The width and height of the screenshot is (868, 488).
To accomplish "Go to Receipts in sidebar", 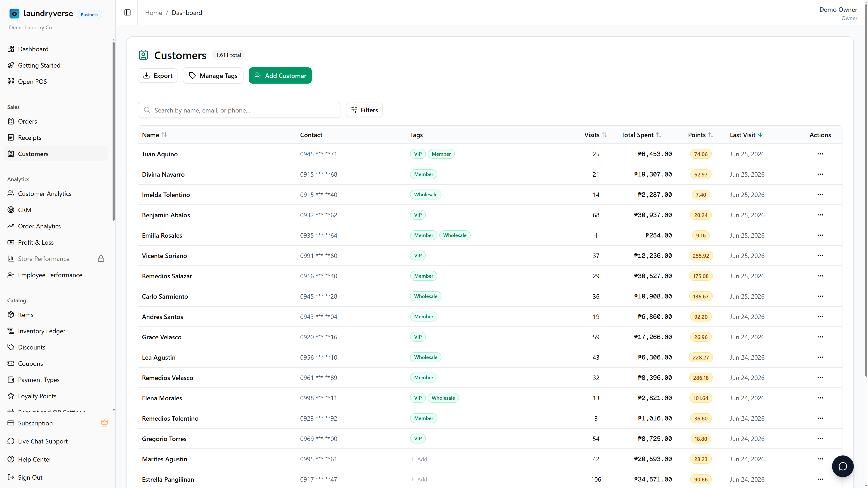I will [56, 137].
